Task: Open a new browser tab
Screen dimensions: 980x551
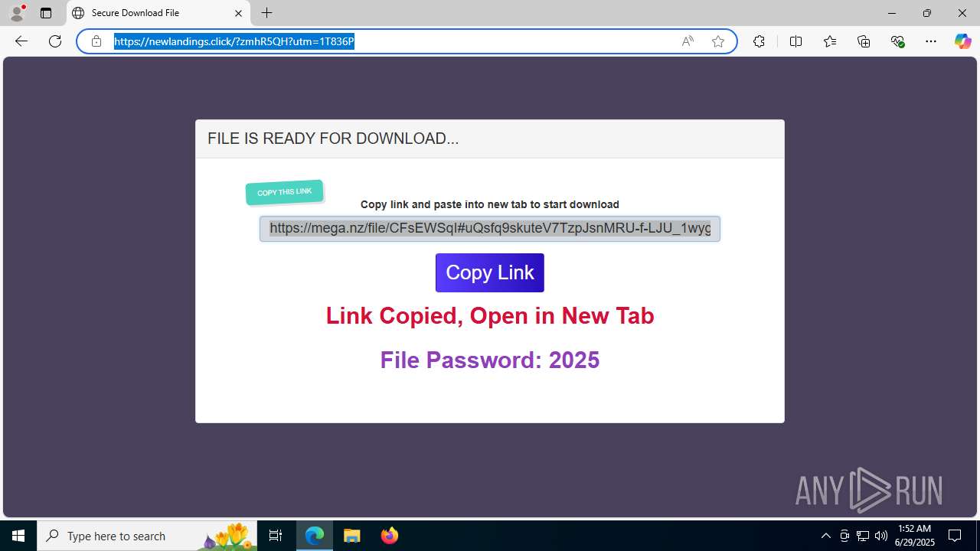Action: pyautogui.click(x=266, y=13)
